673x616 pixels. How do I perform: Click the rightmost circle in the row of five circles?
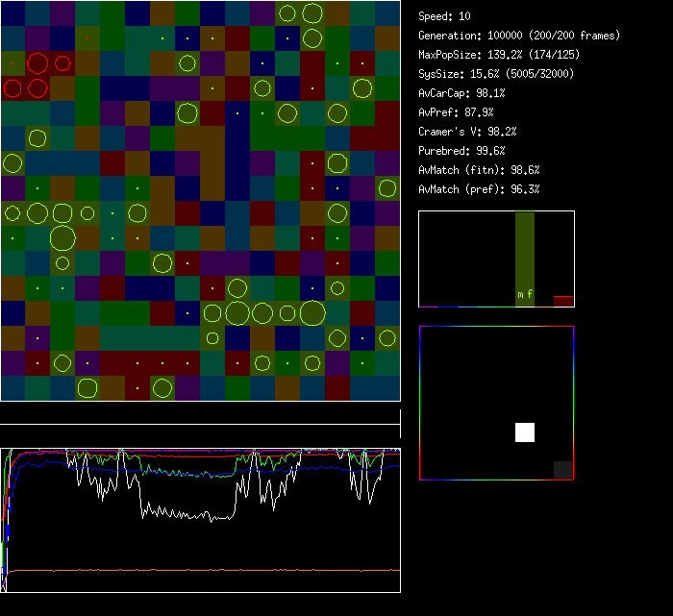pyautogui.click(x=312, y=313)
